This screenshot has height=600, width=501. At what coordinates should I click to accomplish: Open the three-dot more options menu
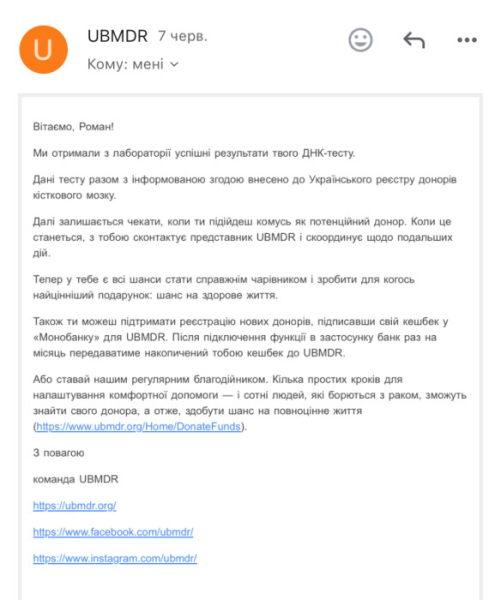(x=467, y=40)
